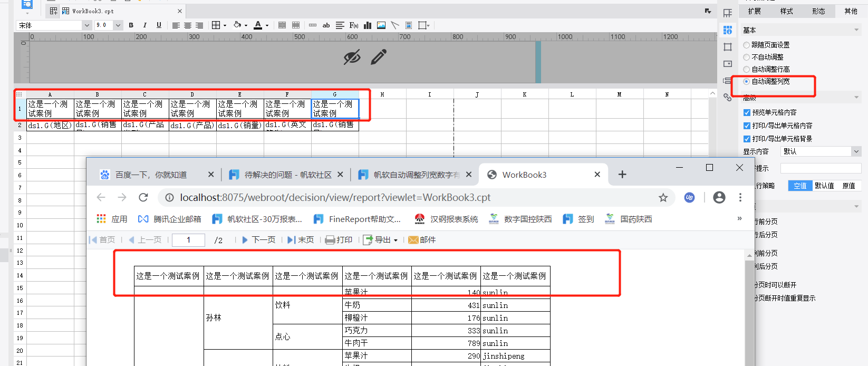The width and height of the screenshot is (868, 366).
Task: Open the font name 宋体 dropdown
Action: (x=86, y=25)
